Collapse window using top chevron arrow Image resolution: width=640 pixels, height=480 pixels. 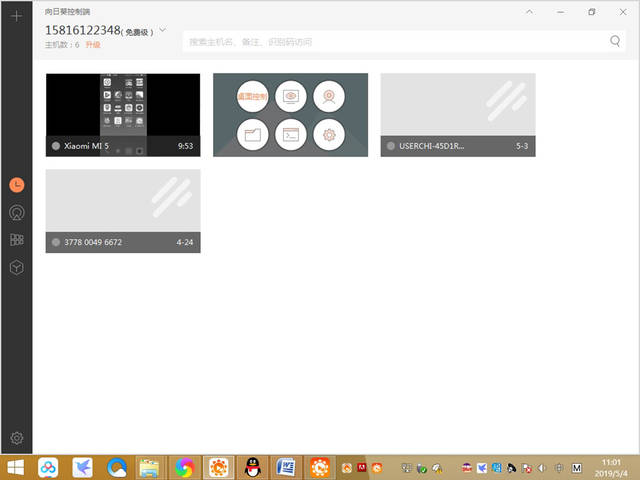[x=529, y=12]
